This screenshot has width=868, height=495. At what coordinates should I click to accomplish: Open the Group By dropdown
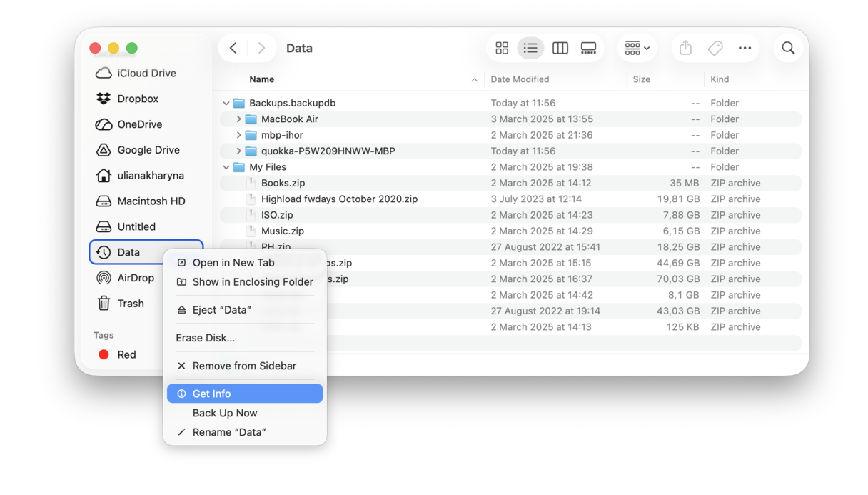(636, 48)
